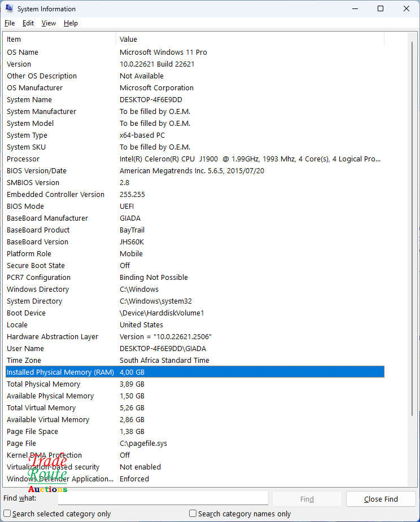Open the Help menu

(71, 23)
